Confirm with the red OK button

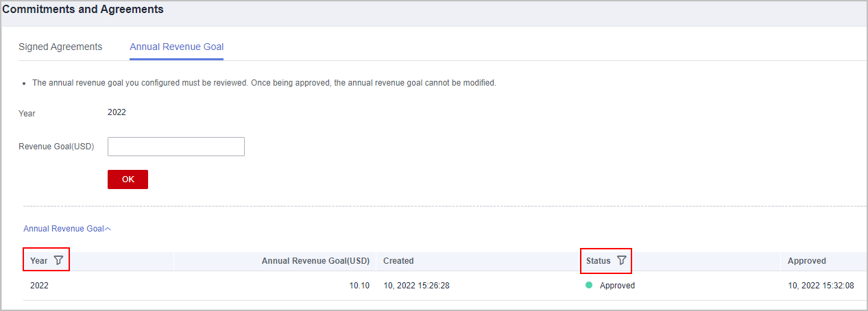point(128,179)
